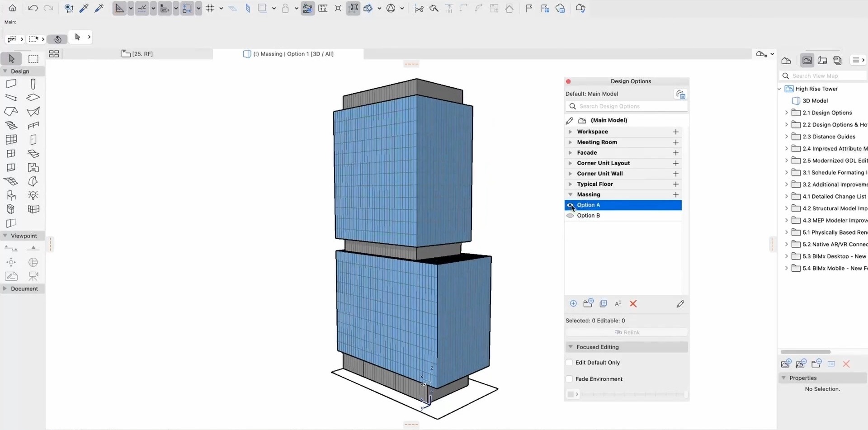Screen dimensions: 868x430
Task: Add option to Massing set with plus
Action: (676, 194)
